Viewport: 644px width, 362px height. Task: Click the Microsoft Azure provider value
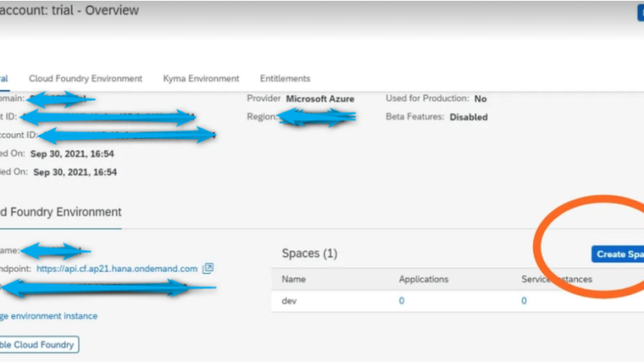pyautogui.click(x=322, y=98)
